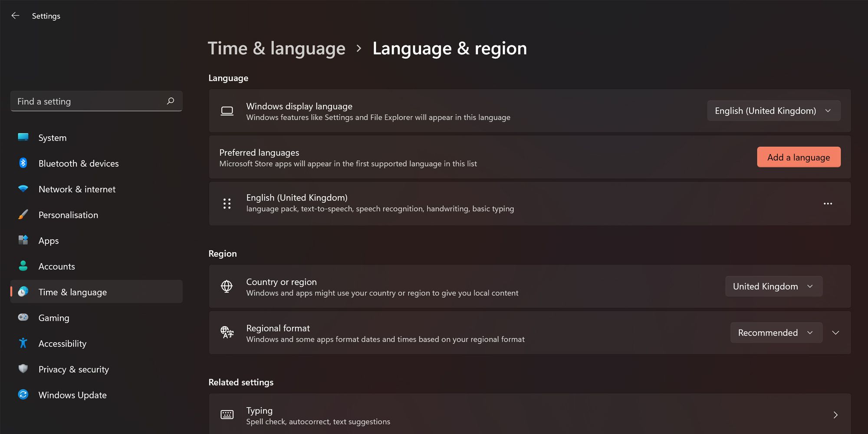
Task: Click the globe icon for Country or region
Action: [x=227, y=286]
